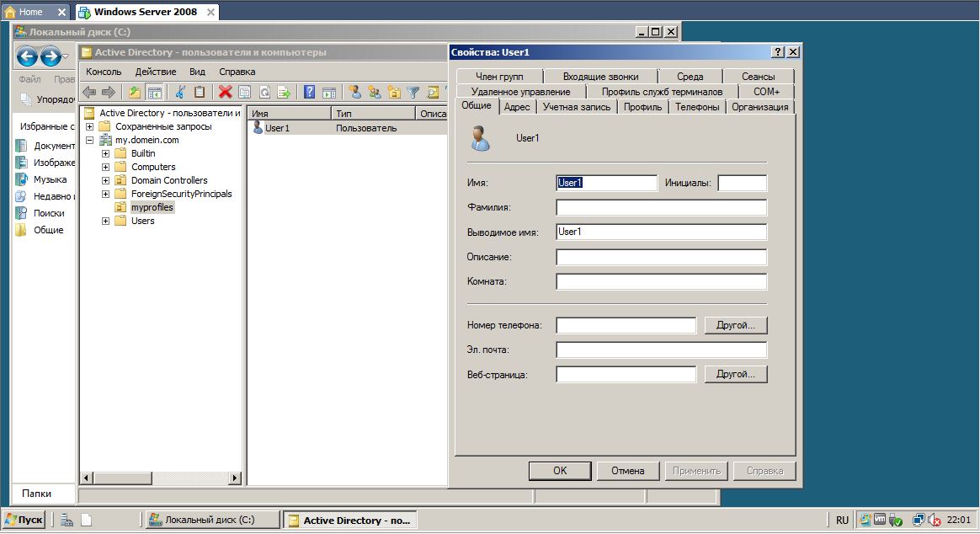Image resolution: width=980 pixels, height=534 pixels.
Task: Click the Отмена button
Action: coord(627,471)
